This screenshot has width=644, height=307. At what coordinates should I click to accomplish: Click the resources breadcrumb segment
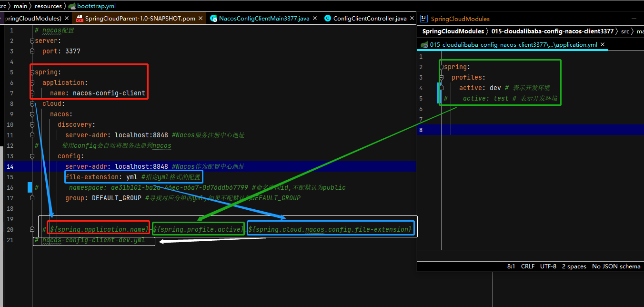(48, 6)
